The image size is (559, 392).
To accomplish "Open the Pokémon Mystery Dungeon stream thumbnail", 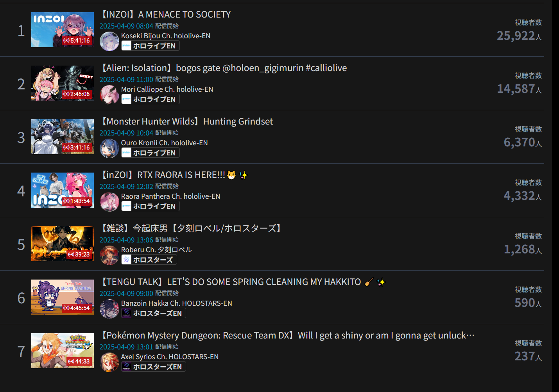I will coord(63,351).
